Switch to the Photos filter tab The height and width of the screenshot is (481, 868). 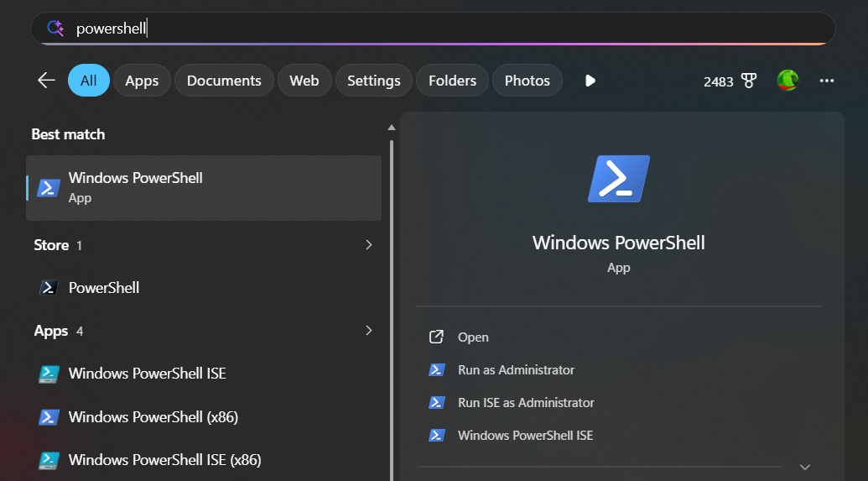pyautogui.click(x=527, y=81)
